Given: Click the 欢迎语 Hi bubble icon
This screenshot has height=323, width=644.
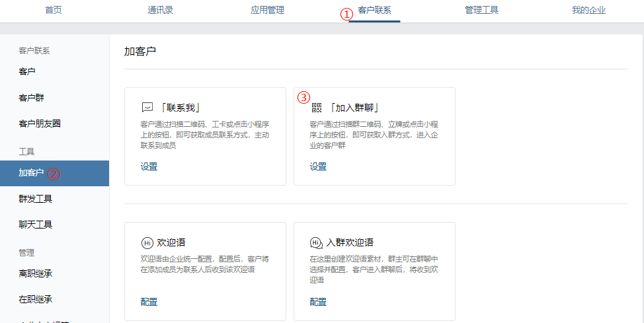Looking at the screenshot, I should [x=147, y=242].
